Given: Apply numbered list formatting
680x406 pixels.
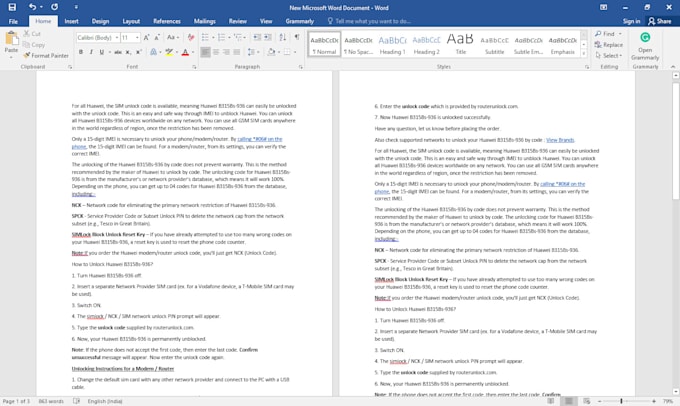Looking at the screenshot, I should point(223,38).
